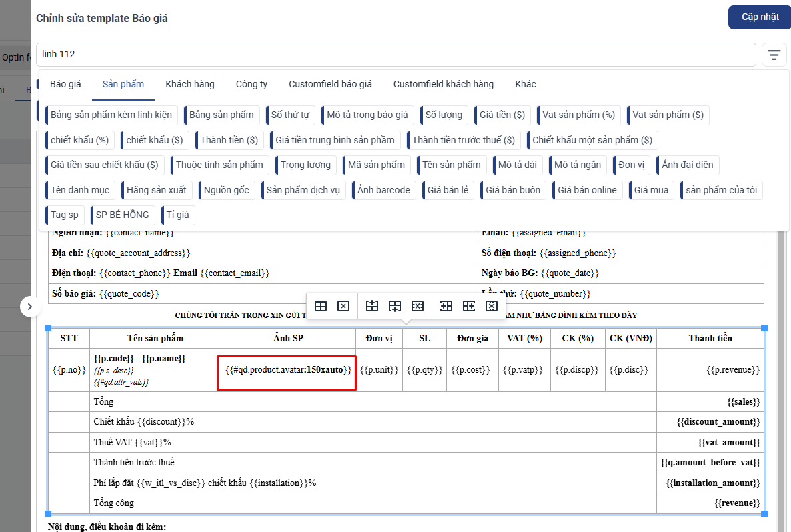Viewport: 791px width, 532px height.
Task: Select the Công ty tab
Action: (251, 84)
